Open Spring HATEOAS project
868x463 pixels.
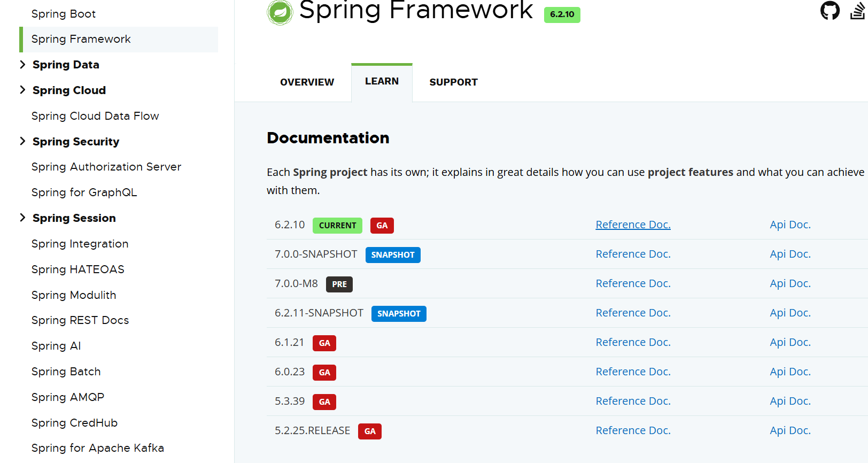(77, 269)
